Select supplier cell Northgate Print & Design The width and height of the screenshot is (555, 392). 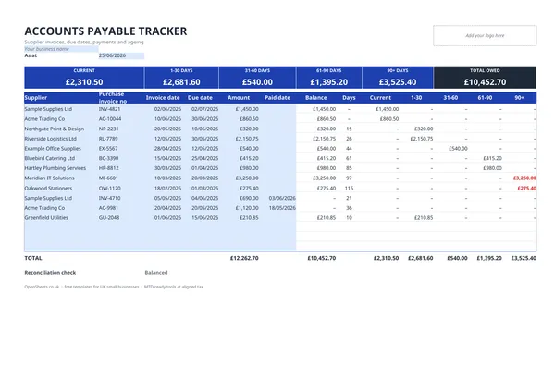(55, 129)
